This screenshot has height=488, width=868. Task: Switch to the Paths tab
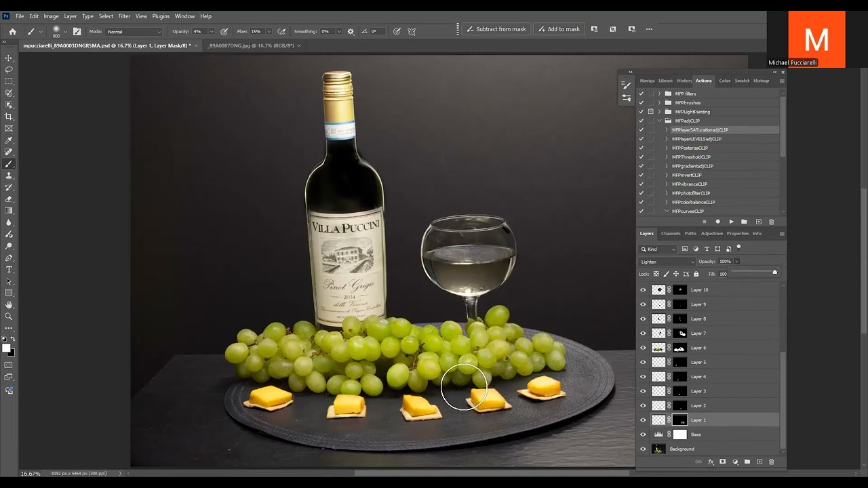pos(690,233)
